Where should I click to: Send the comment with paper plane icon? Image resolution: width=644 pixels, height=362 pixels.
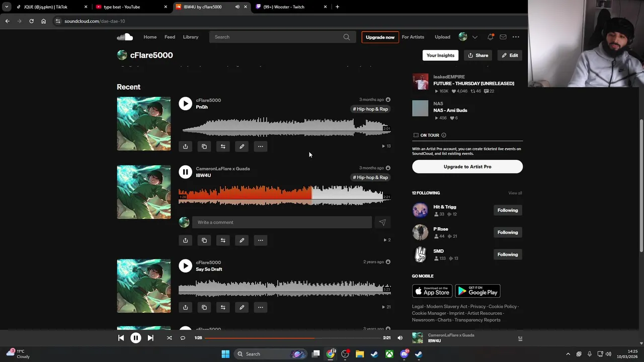tap(382, 222)
